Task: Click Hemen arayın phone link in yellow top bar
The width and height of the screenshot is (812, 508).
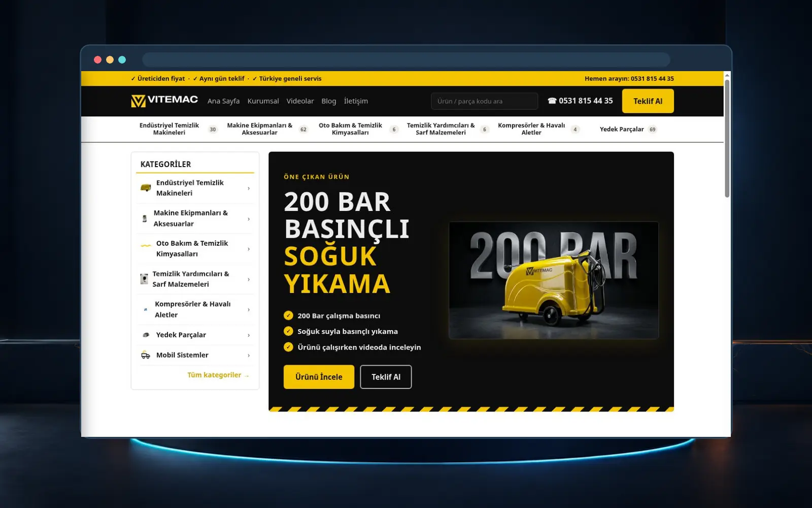Action: [x=629, y=78]
